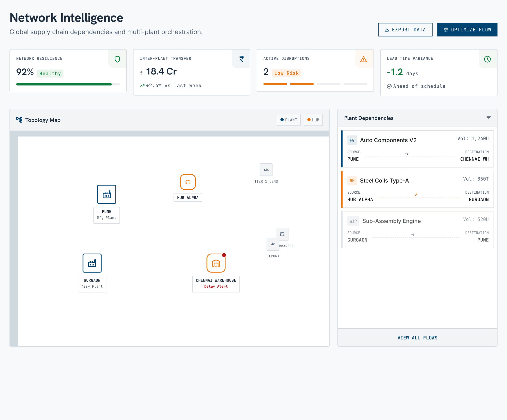Select the Gurgaon factory node icon
This screenshot has height=420, width=507.
(92, 263)
